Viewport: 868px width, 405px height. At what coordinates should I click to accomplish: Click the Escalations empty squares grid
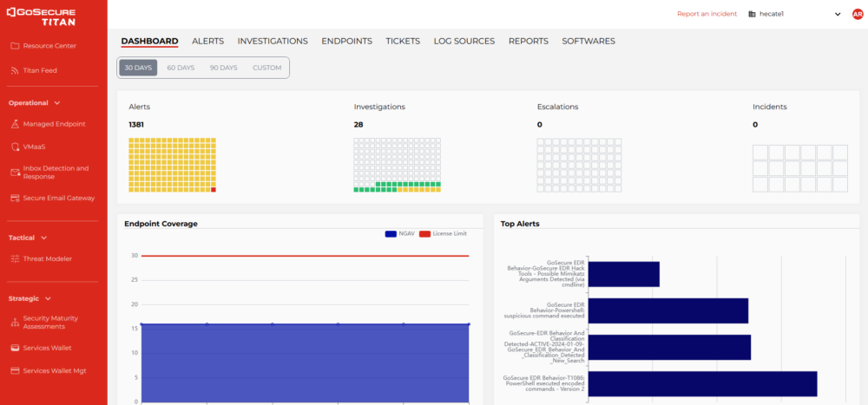[x=579, y=165]
